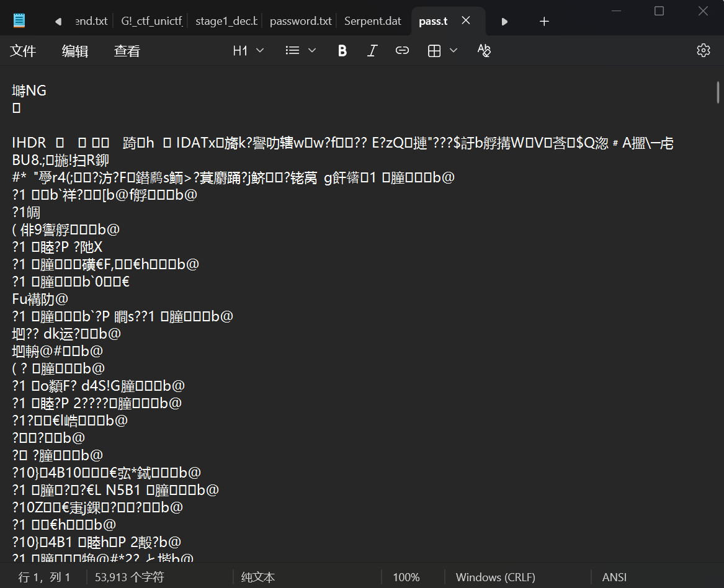This screenshot has width=724, height=588.
Task: Switch to the password.txt tab
Action: click(x=300, y=21)
